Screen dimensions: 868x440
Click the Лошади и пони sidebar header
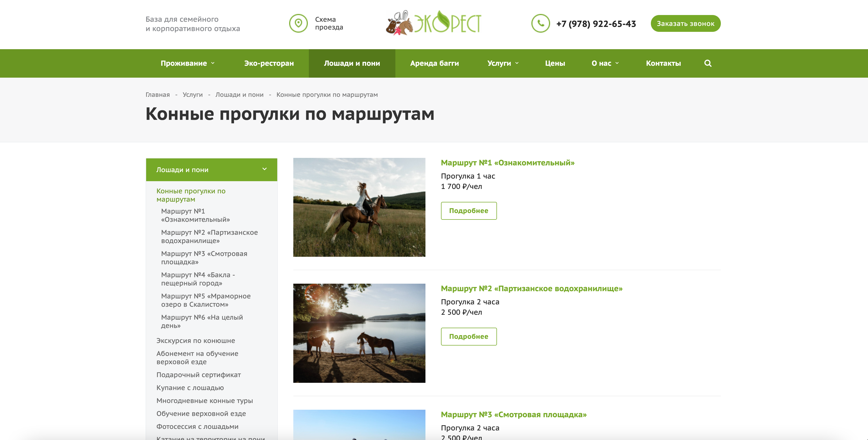pos(211,170)
